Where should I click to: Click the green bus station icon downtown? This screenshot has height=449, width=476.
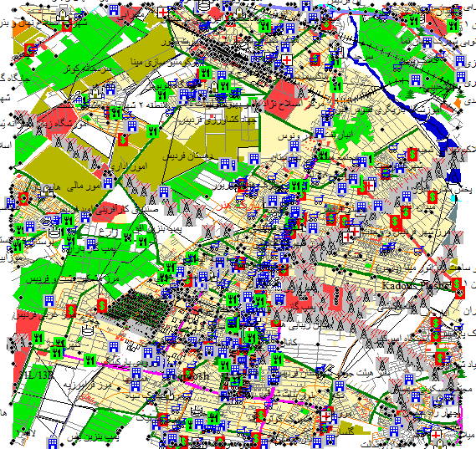233,324
